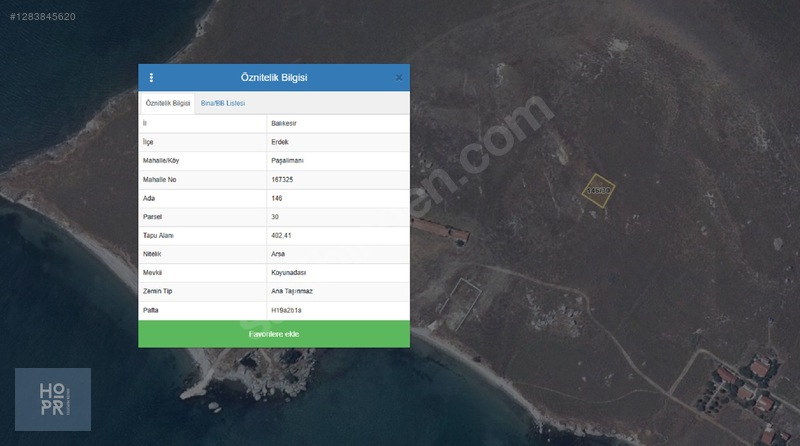
Task: Click the Mevkii row label
Action: tap(152, 272)
